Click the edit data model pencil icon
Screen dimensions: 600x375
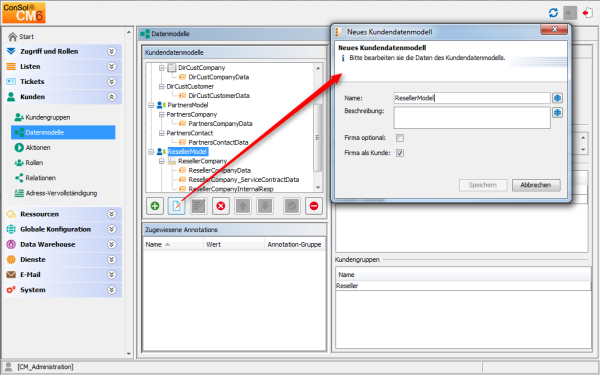[176, 206]
